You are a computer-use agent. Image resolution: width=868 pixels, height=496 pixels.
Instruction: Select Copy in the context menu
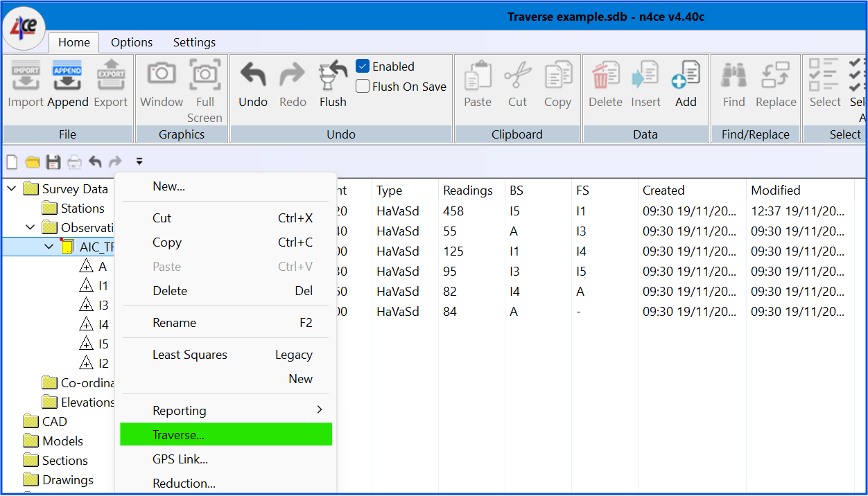226,242
